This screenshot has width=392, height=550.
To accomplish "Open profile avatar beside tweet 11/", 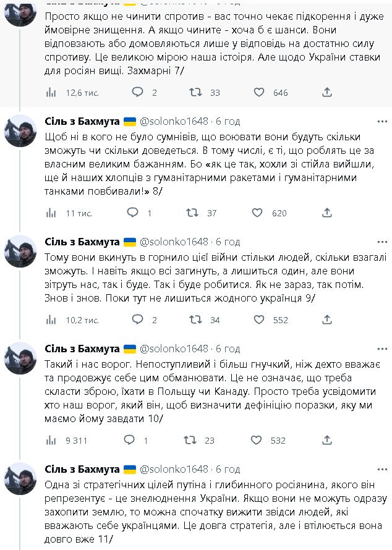I will click(x=20, y=479).
